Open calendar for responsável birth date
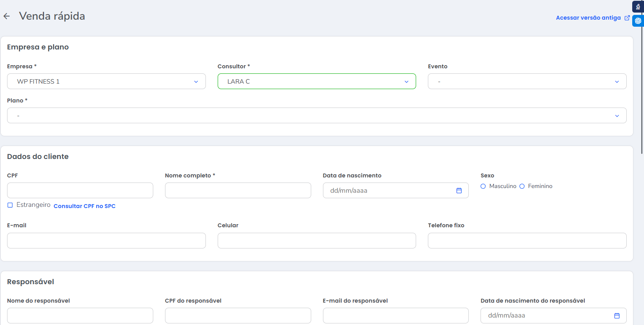Image resolution: width=644 pixels, height=325 pixels. pyautogui.click(x=617, y=316)
